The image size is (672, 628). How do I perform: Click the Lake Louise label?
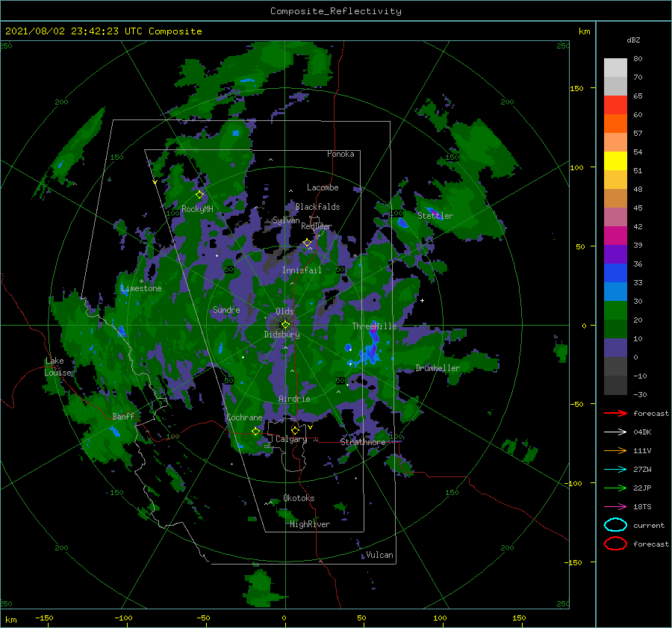coord(57,367)
